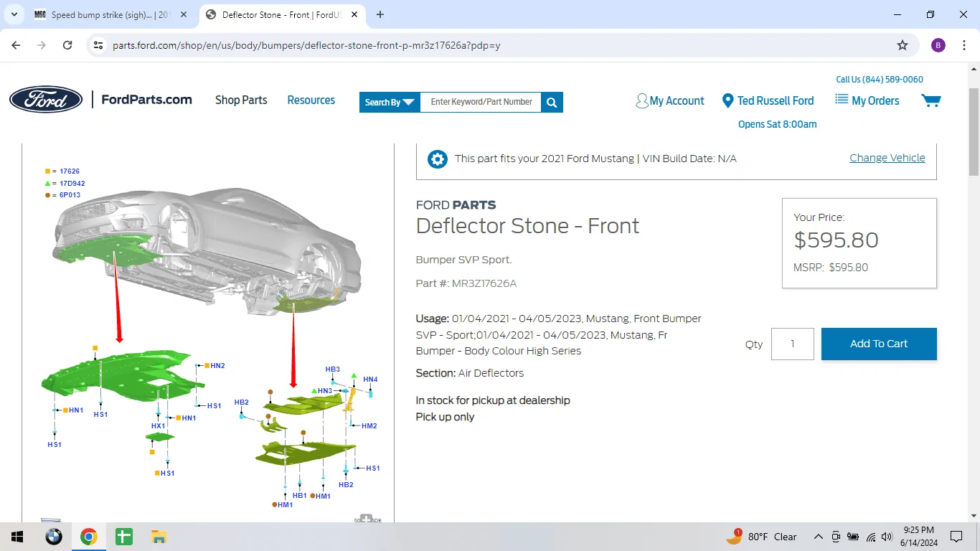
Task: Show hidden system tray icons
Action: click(818, 537)
